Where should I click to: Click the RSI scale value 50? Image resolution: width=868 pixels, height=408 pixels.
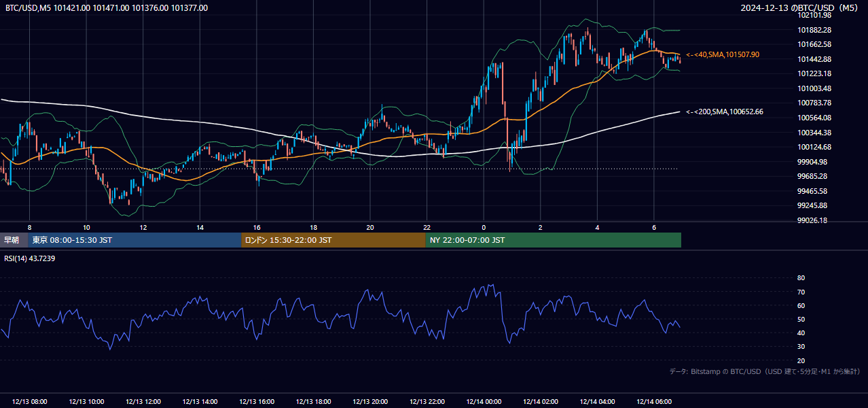801,319
